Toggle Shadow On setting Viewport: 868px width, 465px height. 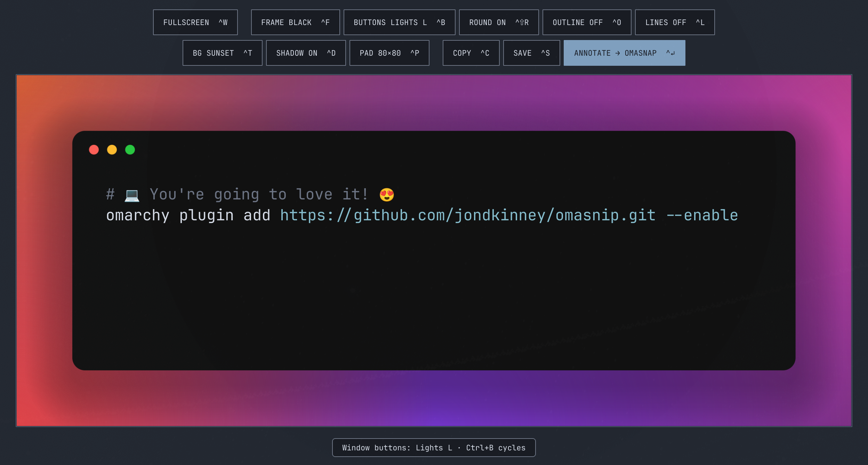[306, 53]
